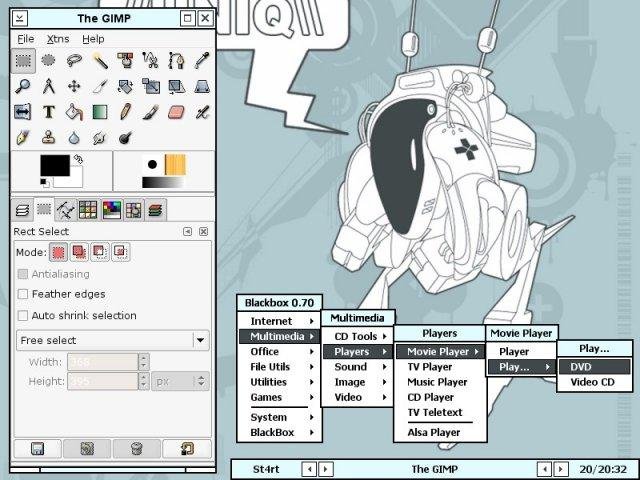Reset tool options to default values
This screenshot has width=640, height=480.
187,449
